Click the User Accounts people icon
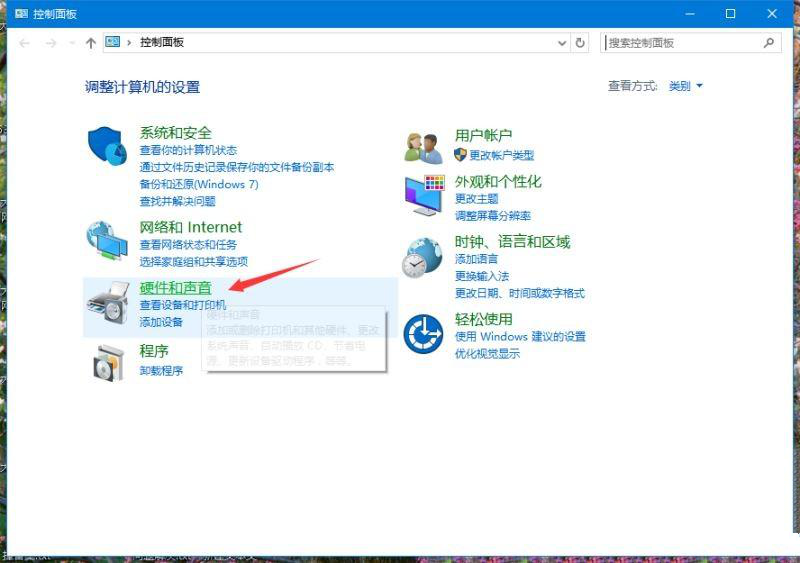This screenshot has height=563, width=800. (x=423, y=148)
